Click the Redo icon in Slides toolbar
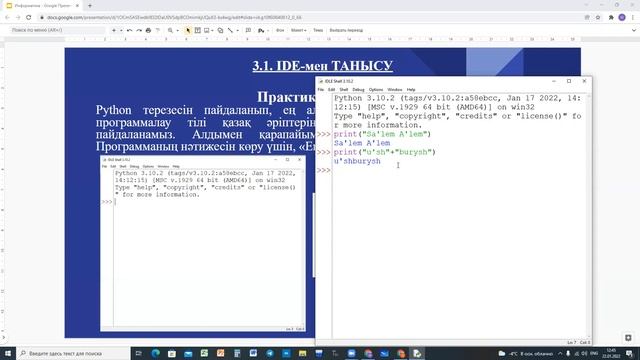 139,30
